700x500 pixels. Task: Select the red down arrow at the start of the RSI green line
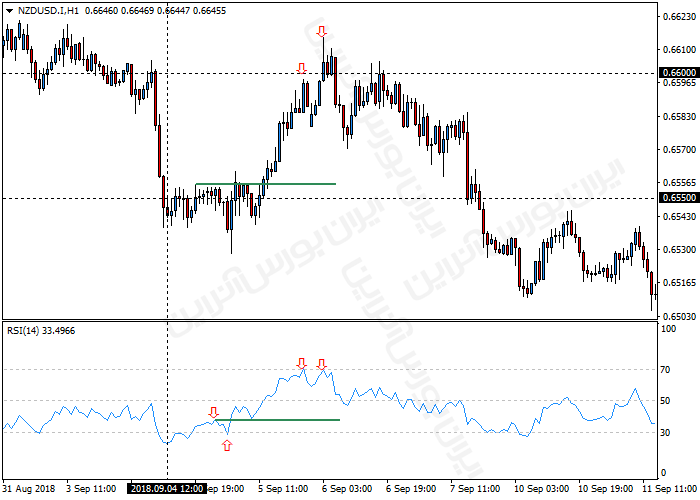click(213, 412)
